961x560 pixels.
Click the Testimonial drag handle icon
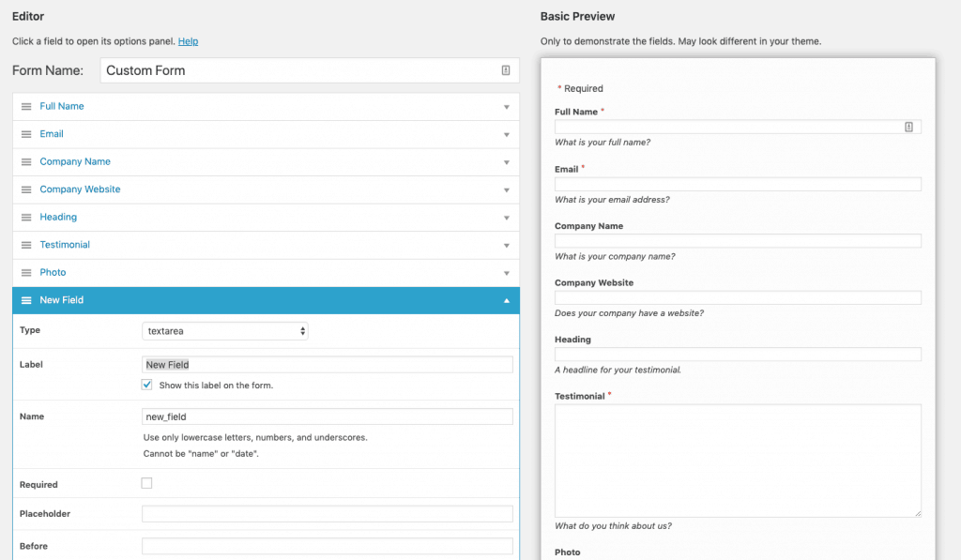[x=24, y=244]
